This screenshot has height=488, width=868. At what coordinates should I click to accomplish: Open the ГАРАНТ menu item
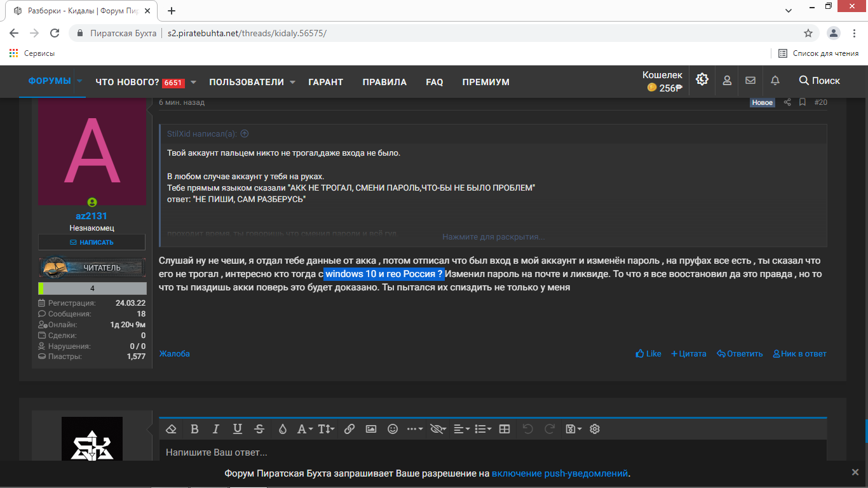[x=325, y=82]
